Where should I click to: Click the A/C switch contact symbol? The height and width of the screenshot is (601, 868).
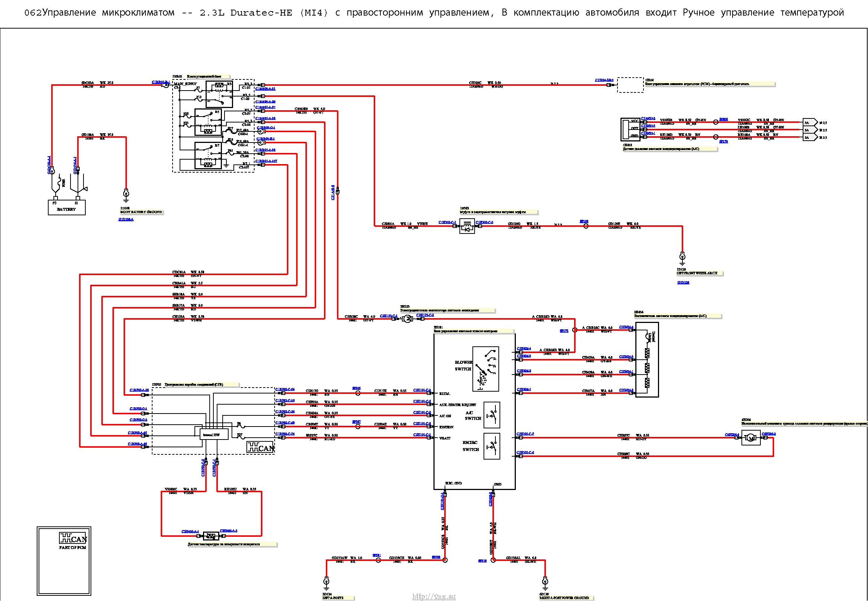click(492, 415)
